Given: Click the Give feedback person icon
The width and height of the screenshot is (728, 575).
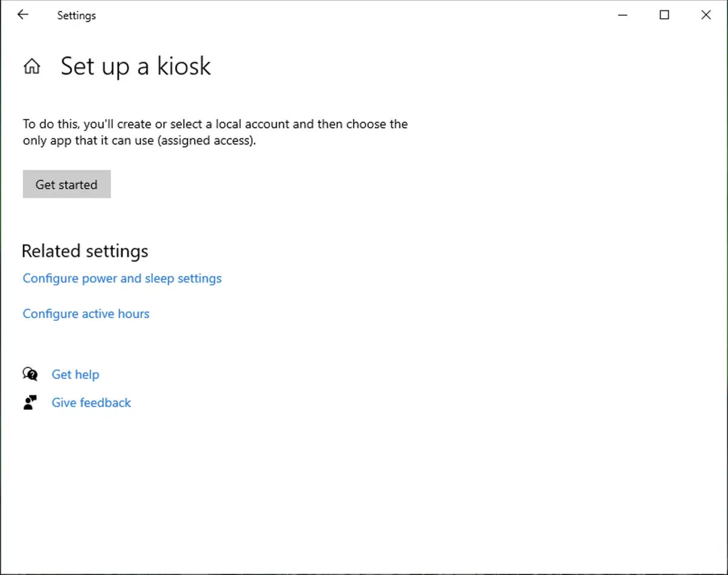Looking at the screenshot, I should click(30, 403).
